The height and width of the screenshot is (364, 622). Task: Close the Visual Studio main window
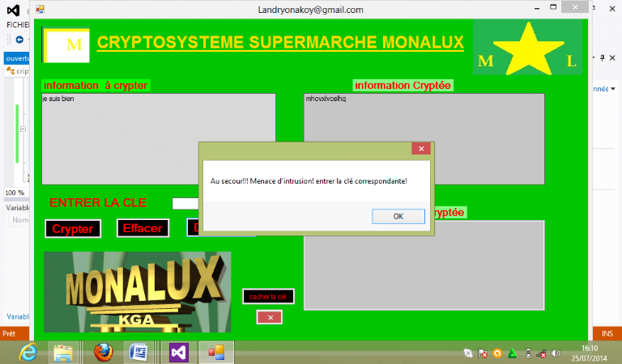[612, 9]
